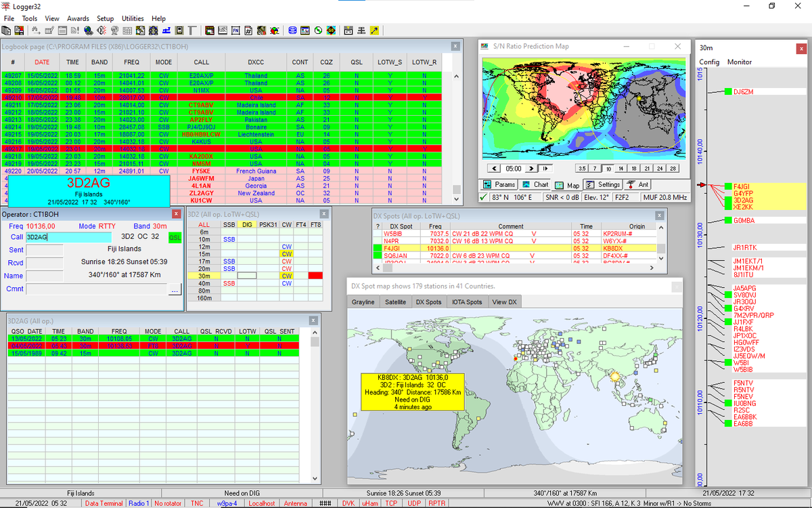The image size is (812, 508).
Task: Click JR1RTK callsign in 30m bandmap
Action: point(745,247)
